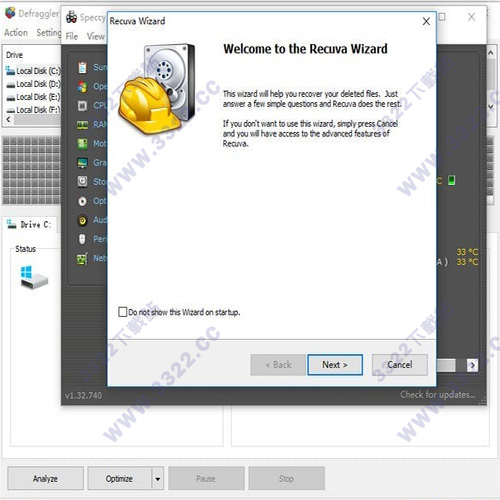Click the Defraggler app icon in title bar

pyautogui.click(x=10, y=13)
